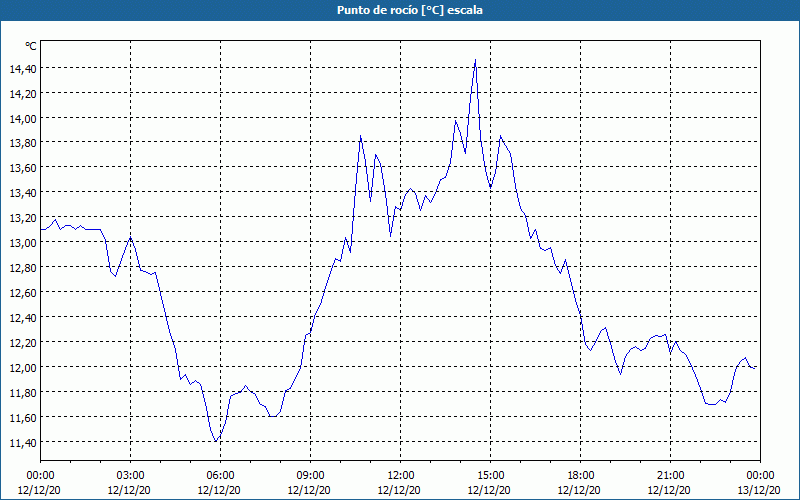Click the 14,00 y-axis label
Image resolution: width=800 pixels, height=500 pixels.
[23, 118]
